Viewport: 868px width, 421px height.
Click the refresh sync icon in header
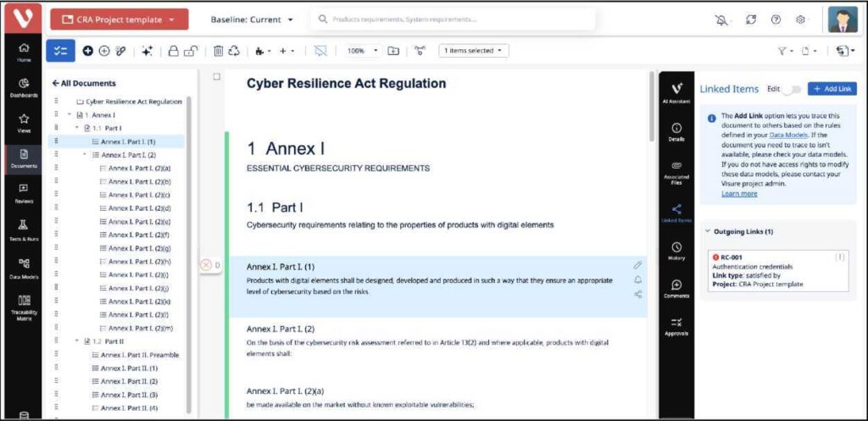pos(751,19)
